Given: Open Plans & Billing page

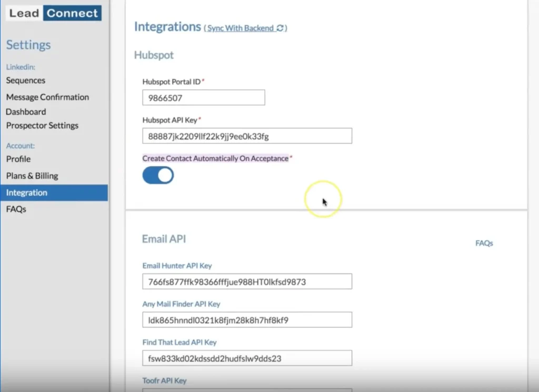Looking at the screenshot, I should [32, 176].
